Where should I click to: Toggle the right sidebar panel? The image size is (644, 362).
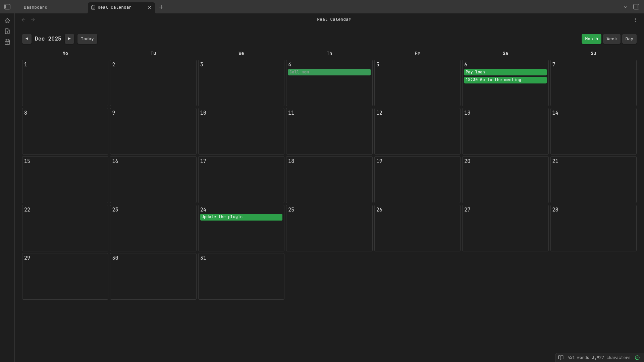coord(636,7)
